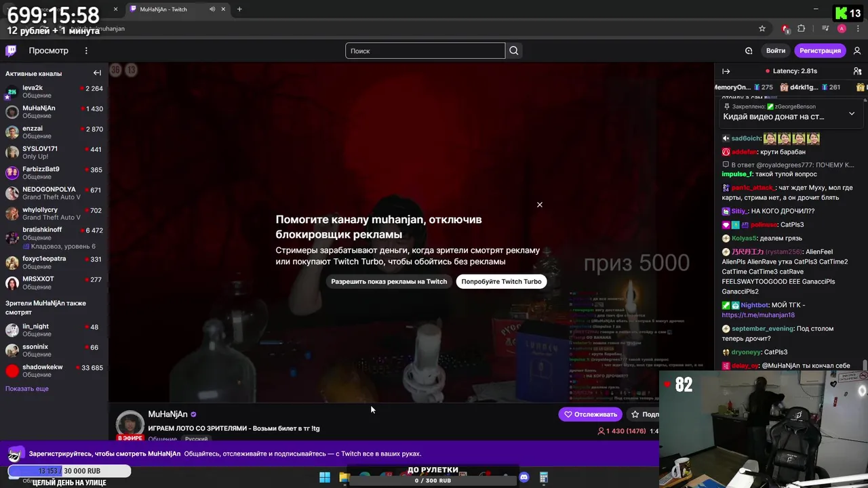Image resolution: width=868 pixels, height=488 pixels.
Task: Open the red ad-blocker extension icon
Action: click(785, 28)
